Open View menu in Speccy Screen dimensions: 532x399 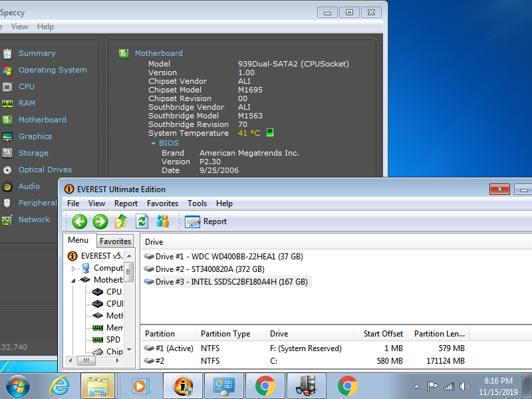pos(19,27)
